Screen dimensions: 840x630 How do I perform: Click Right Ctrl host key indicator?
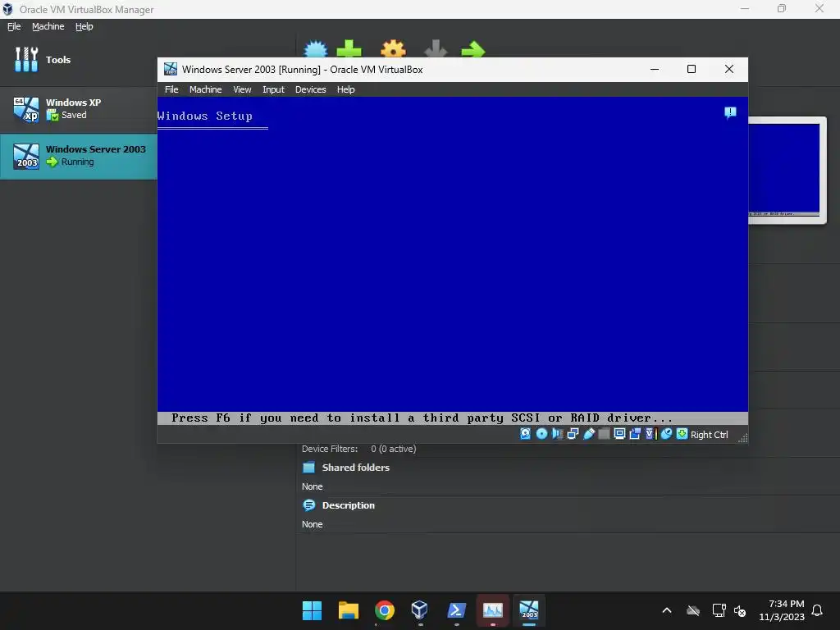point(710,435)
